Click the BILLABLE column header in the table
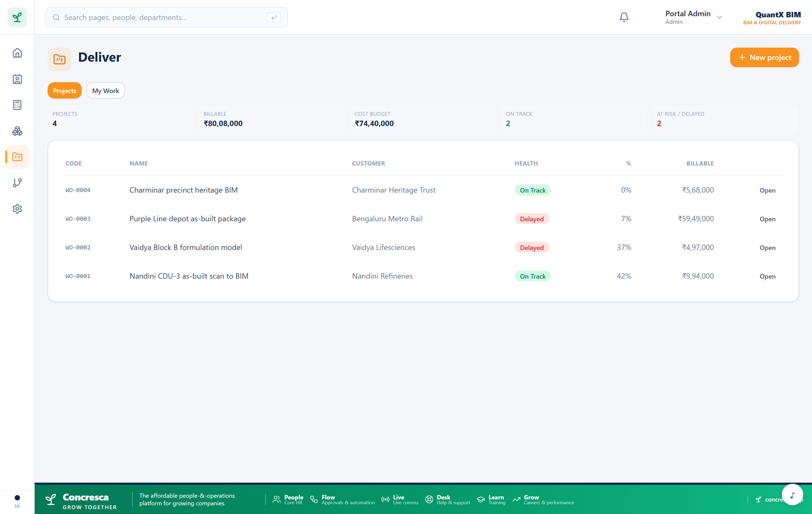 point(700,163)
